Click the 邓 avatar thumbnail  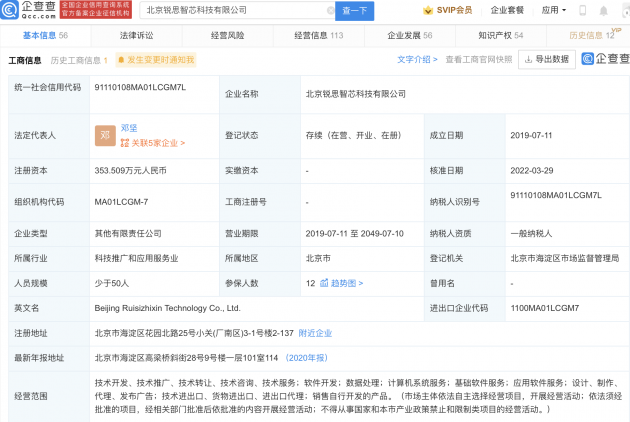105,135
